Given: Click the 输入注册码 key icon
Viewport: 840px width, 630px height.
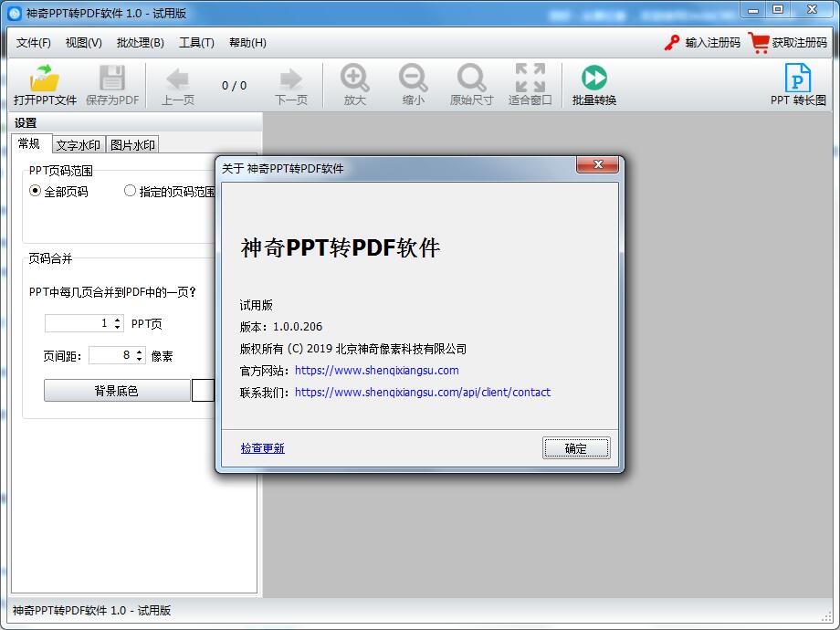Looking at the screenshot, I should 671,42.
